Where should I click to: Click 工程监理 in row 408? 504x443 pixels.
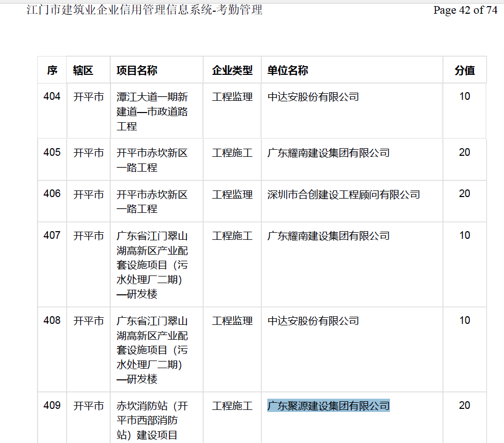coord(232,321)
